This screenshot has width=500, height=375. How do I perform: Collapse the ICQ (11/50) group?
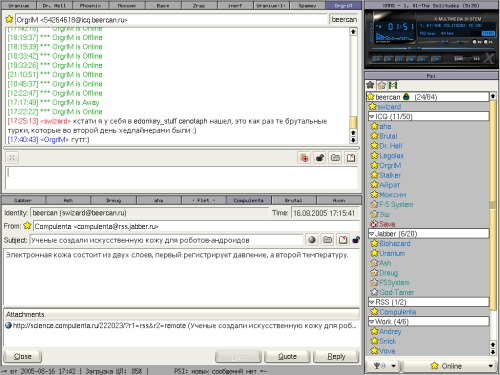coord(428,116)
